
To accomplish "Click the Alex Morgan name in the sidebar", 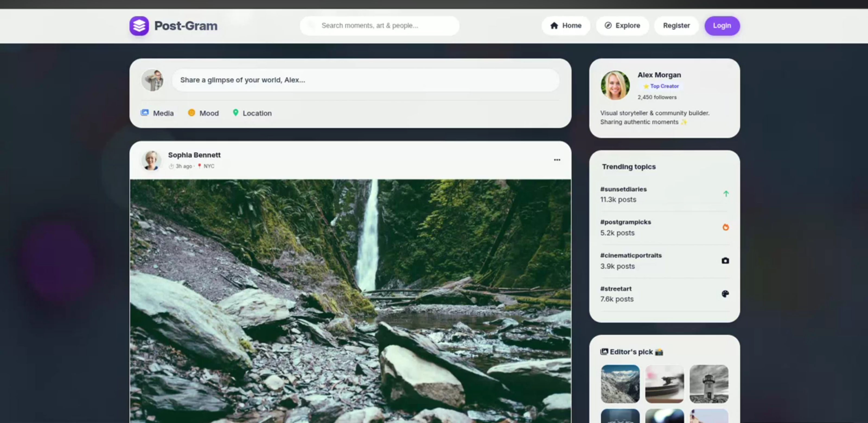I will pos(659,75).
